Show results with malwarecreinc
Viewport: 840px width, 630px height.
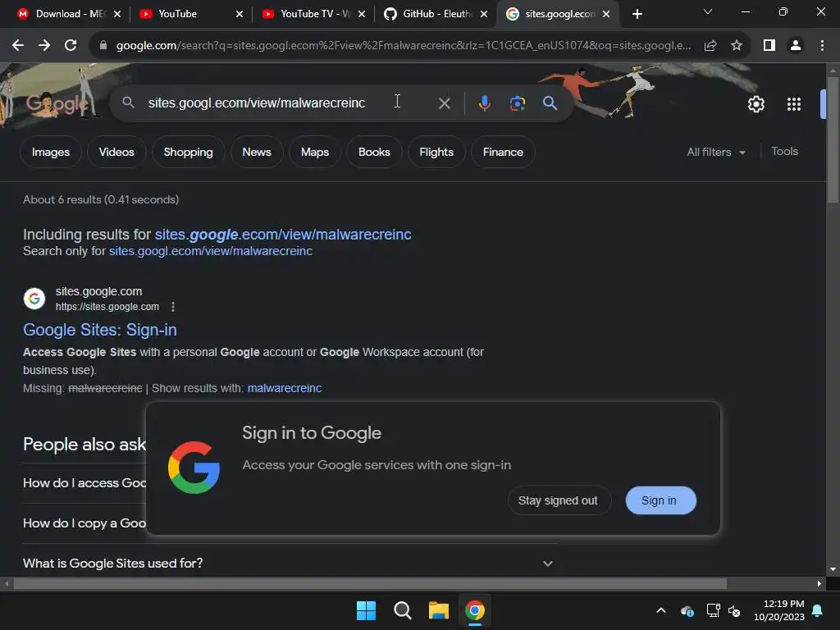click(285, 388)
